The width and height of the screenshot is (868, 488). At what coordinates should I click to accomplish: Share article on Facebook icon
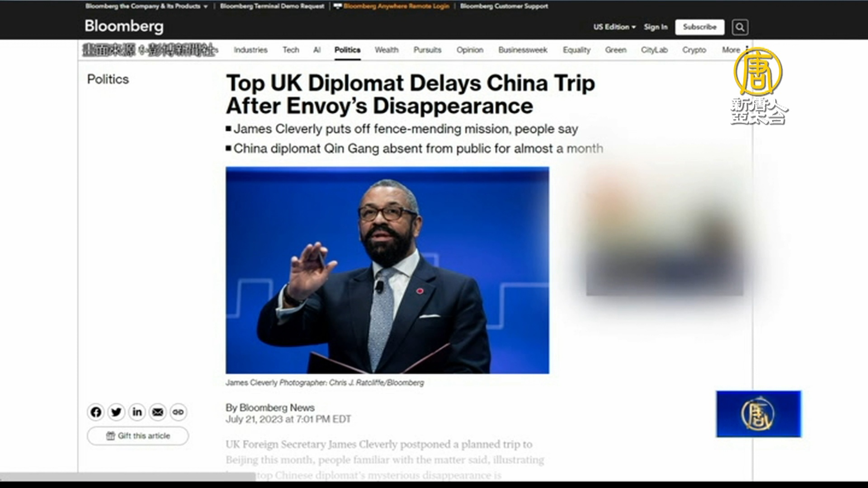(x=96, y=412)
